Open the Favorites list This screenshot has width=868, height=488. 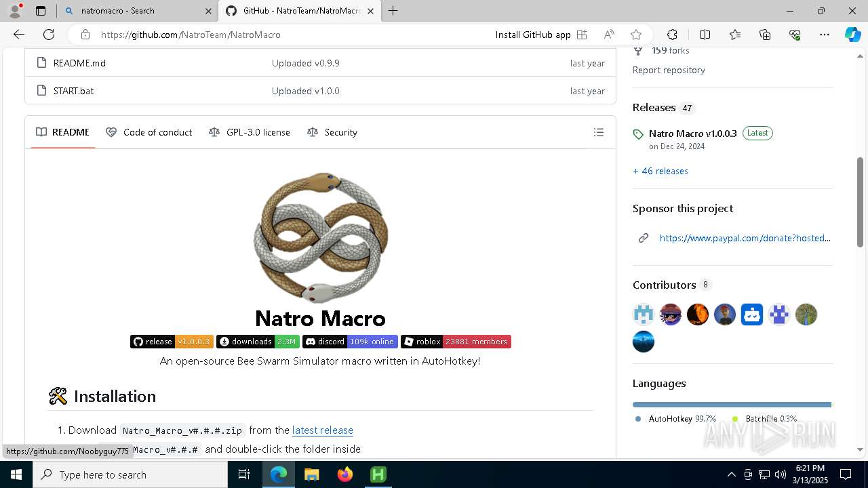click(735, 35)
